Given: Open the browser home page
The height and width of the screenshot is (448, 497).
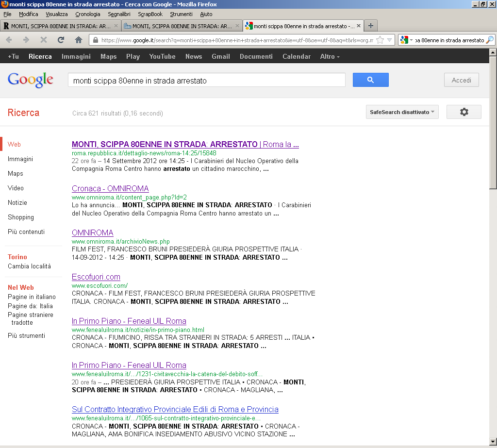Looking at the screenshot, I should [78, 40].
